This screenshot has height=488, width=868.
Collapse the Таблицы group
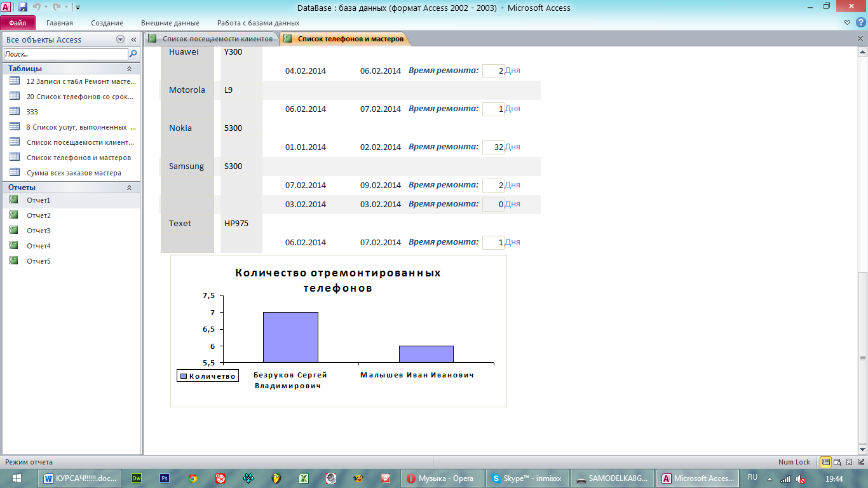tap(129, 69)
